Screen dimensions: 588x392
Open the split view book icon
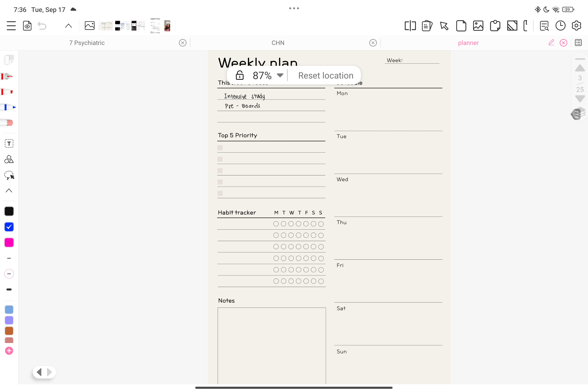point(410,26)
